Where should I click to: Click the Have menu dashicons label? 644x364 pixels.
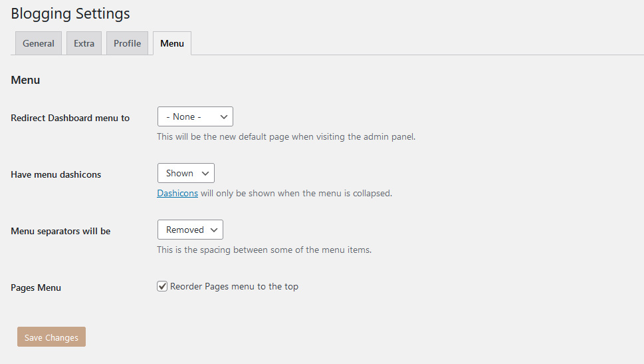(56, 174)
